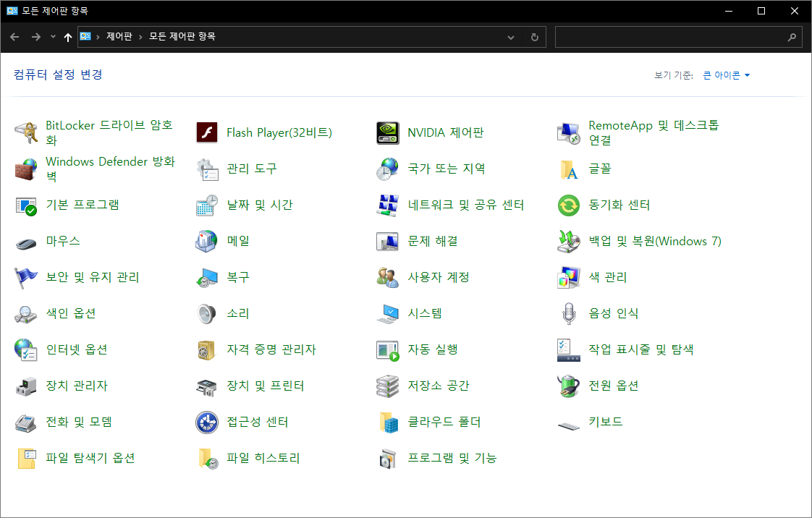Image resolution: width=812 pixels, height=518 pixels.
Task: Click the 자격 증명 관리자 safe icon
Action: (x=207, y=350)
